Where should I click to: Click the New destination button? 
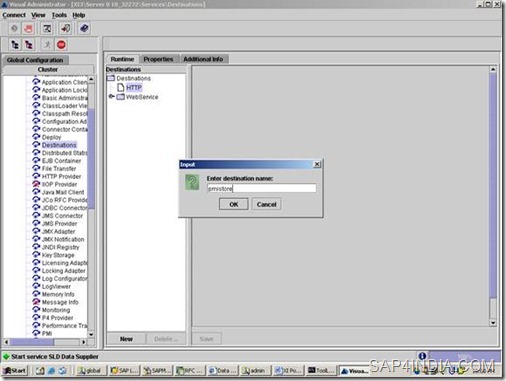(126, 339)
